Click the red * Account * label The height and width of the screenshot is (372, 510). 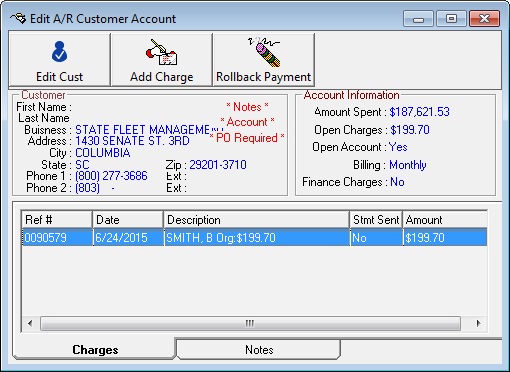point(247,122)
